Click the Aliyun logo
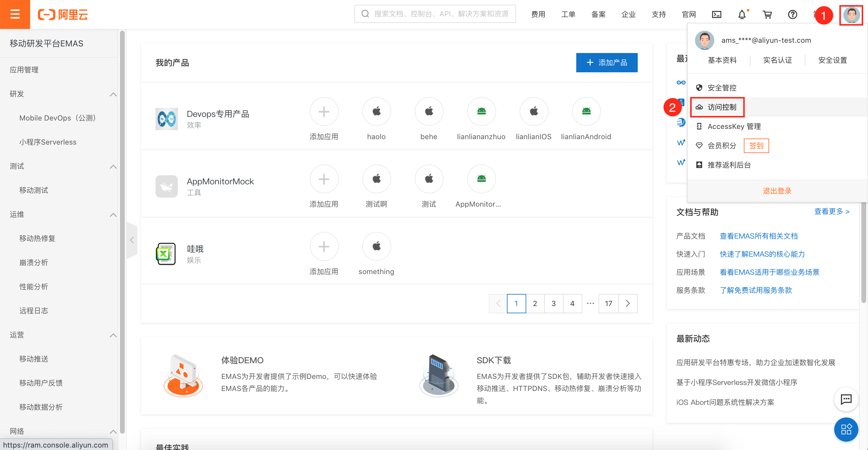868x450 pixels. [x=63, y=14]
